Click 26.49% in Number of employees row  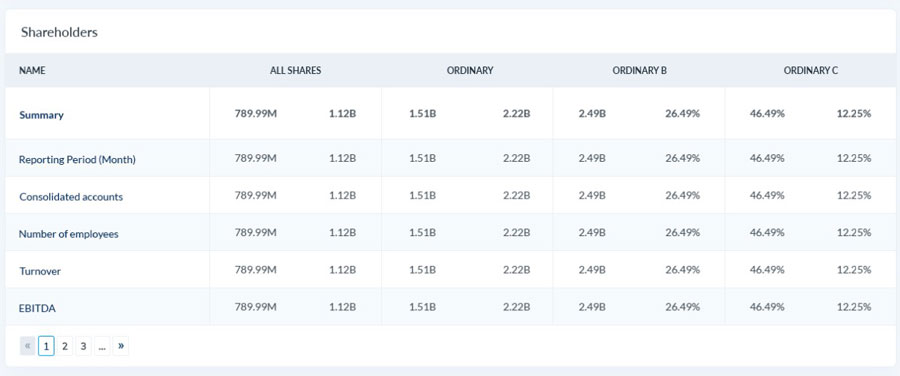coord(682,232)
